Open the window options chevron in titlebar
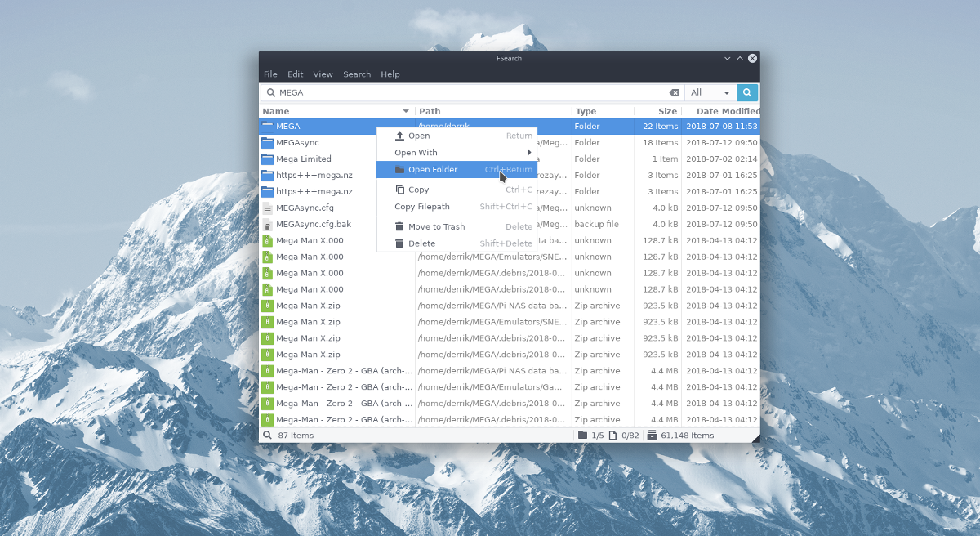Viewport: 980px width, 536px height. tap(727, 58)
